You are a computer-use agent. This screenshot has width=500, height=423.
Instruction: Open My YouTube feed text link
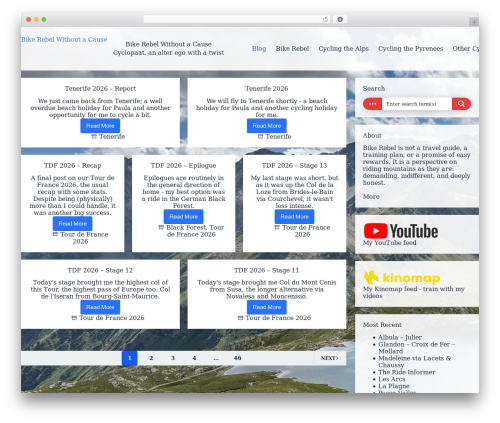(389, 243)
